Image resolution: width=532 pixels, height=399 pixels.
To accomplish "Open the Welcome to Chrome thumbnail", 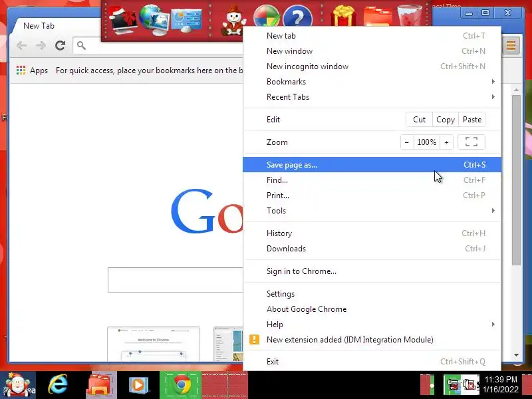I will (154, 344).
